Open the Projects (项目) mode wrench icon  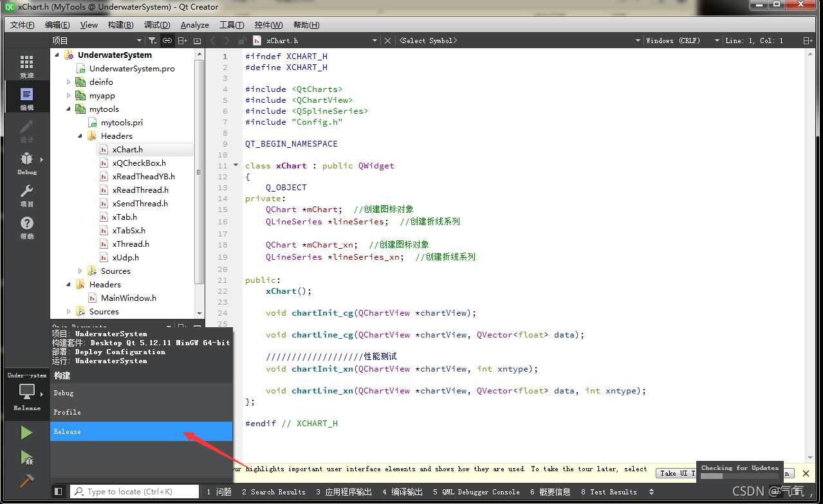point(26,194)
